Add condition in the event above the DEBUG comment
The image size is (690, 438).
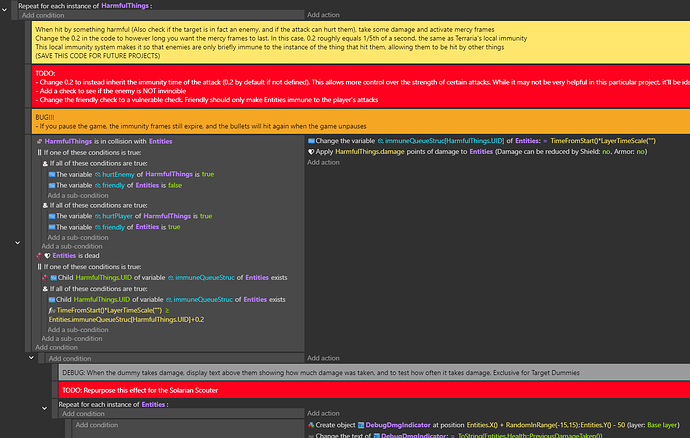[x=70, y=358]
